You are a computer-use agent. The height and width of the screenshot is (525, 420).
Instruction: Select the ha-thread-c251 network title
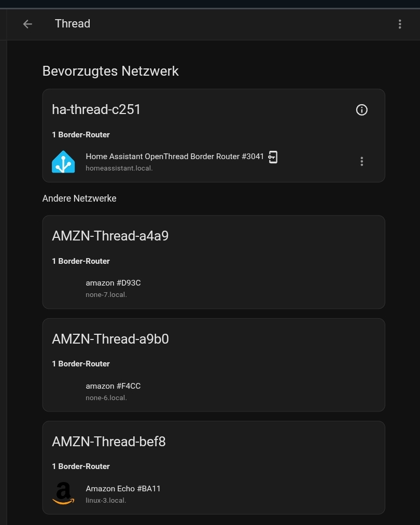(x=96, y=109)
